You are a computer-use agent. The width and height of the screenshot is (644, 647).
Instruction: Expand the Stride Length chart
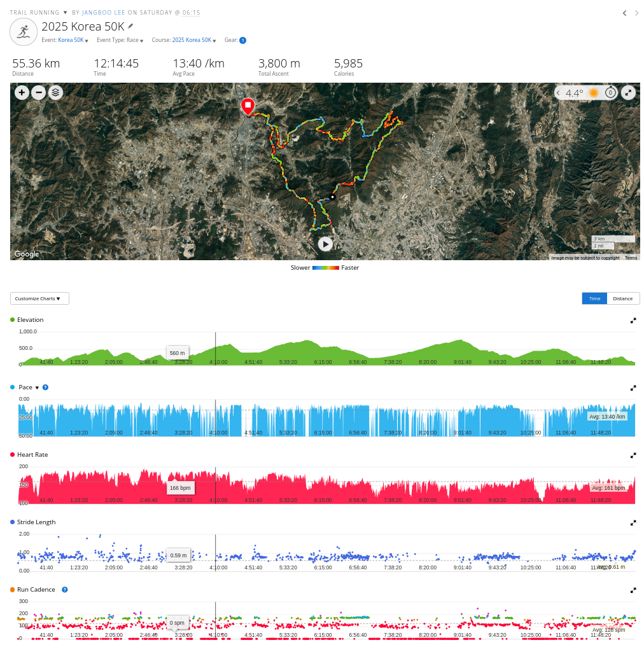coord(633,523)
